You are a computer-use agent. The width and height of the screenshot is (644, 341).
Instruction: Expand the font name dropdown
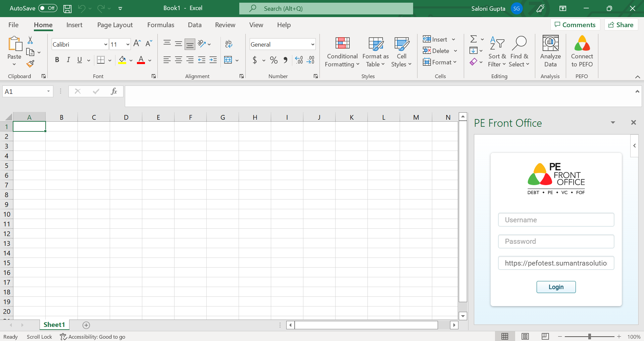pyautogui.click(x=105, y=44)
